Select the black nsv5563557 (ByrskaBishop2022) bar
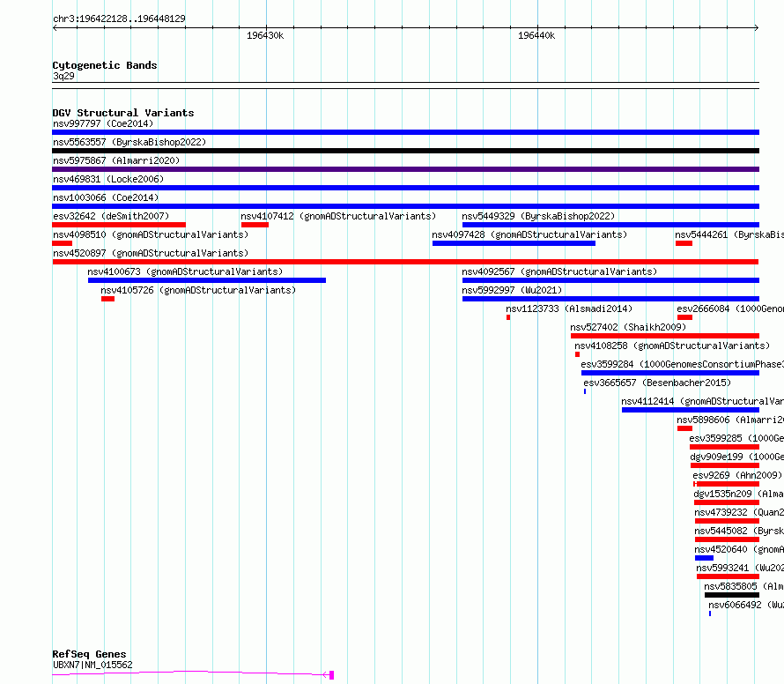The height and width of the screenshot is (684, 784). [x=405, y=151]
